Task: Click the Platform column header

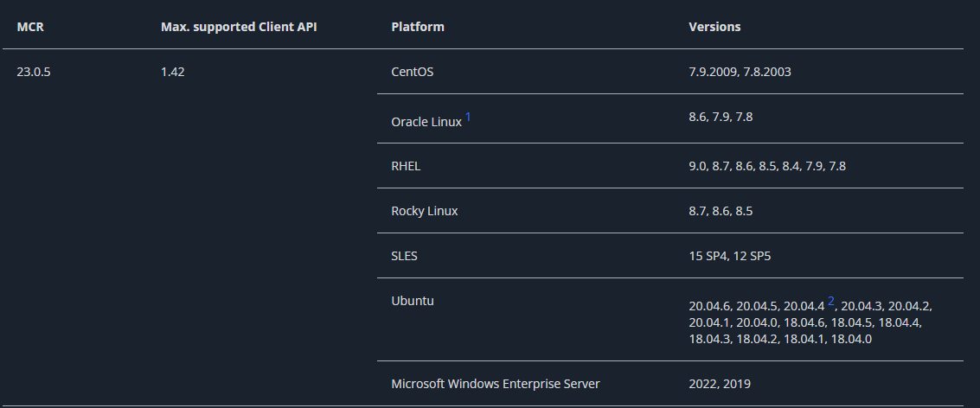Action: [418, 27]
